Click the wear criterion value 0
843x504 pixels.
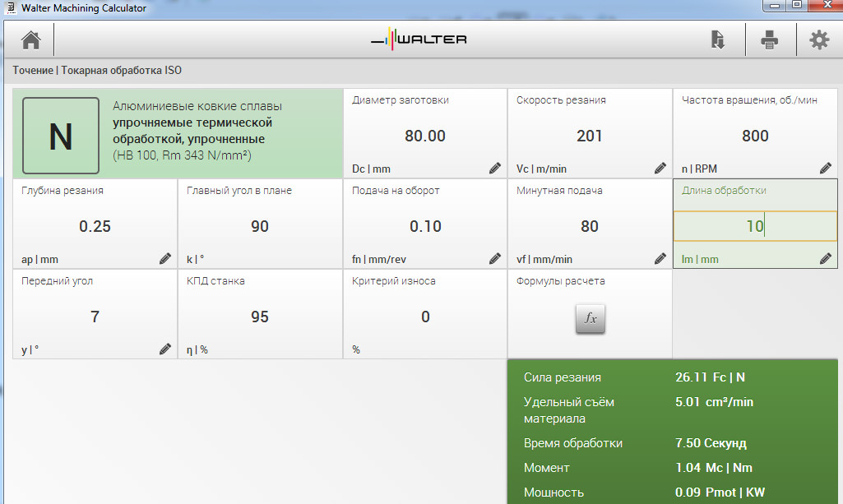coord(425,317)
